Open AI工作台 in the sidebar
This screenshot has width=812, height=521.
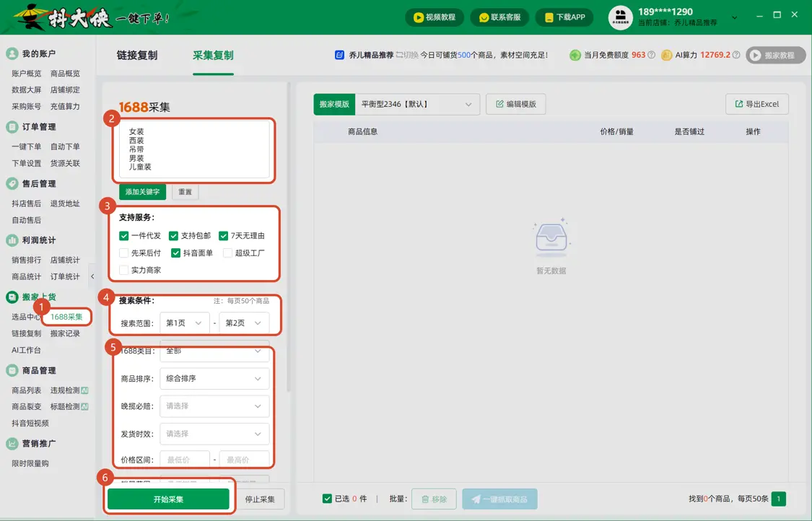27,350
